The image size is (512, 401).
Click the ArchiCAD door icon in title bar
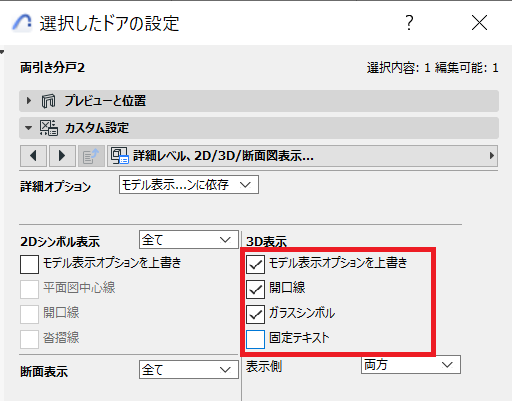[x=22, y=23]
